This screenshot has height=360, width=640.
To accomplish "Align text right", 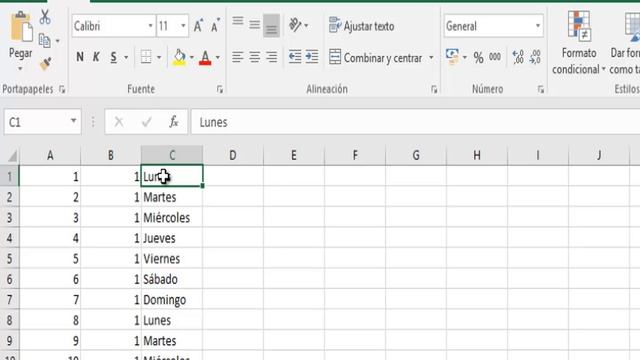I will tap(271, 57).
